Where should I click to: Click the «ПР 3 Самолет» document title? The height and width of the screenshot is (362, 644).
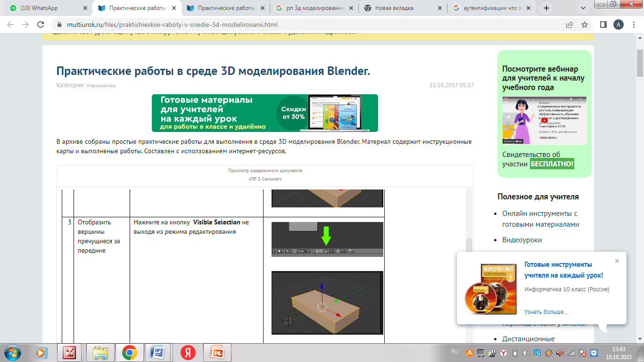pyautogui.click(x=265, y=179)
